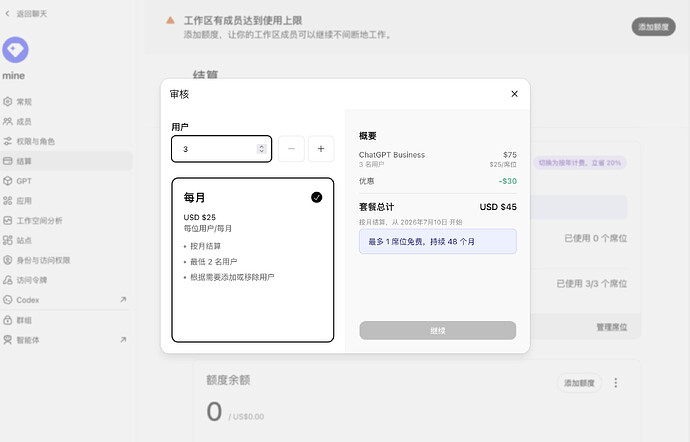Click 已使用 3/3 个席位 text
The width and height of the screenshot is (690, 442).
click(x=591, y=284)
